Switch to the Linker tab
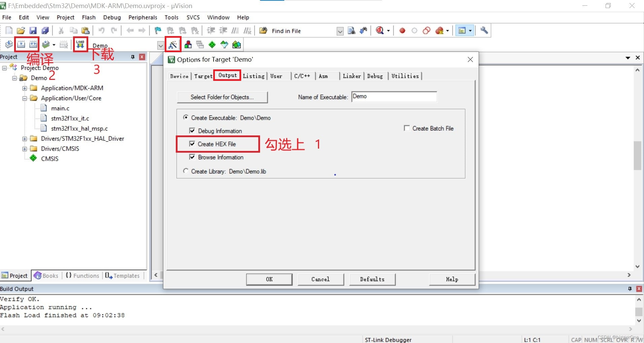The image size is (644, 343). tap(352, 76)
